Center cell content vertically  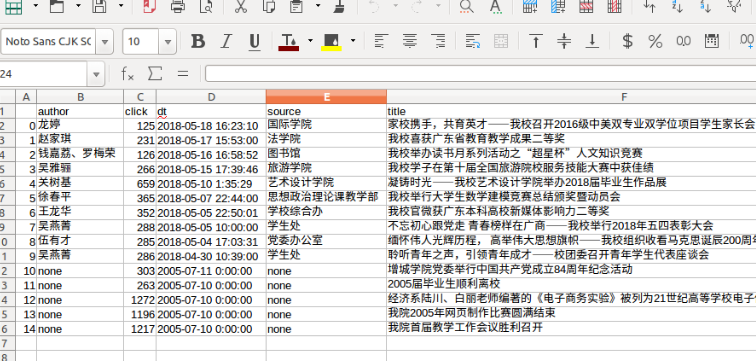coord(564,41)
